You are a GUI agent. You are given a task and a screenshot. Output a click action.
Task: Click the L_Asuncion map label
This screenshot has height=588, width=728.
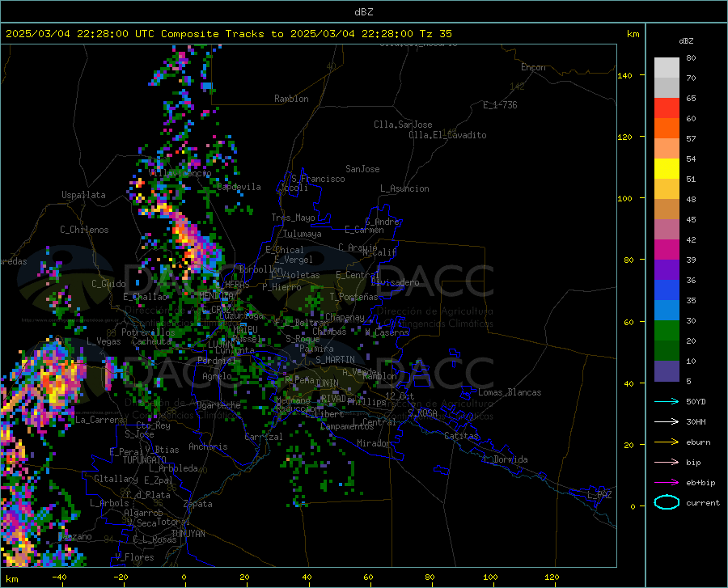click(404, 188)
